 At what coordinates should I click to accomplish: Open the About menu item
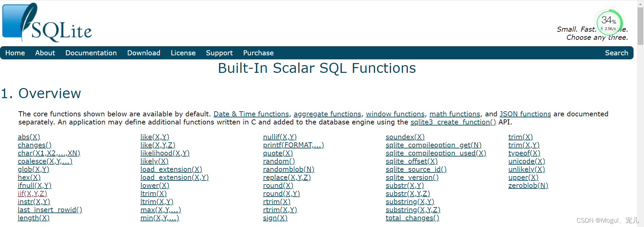45,53
